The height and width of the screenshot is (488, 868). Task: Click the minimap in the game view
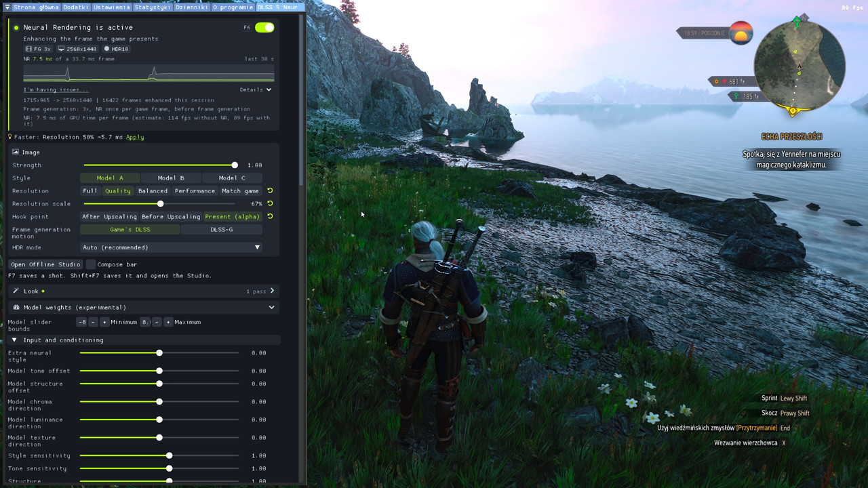click(x=799, y=66)
